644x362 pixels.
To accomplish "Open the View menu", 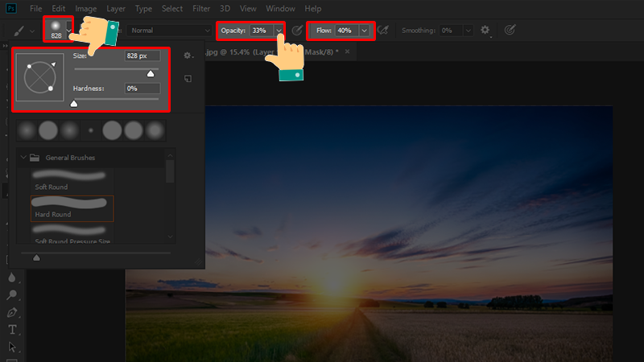I will [248, 9].
